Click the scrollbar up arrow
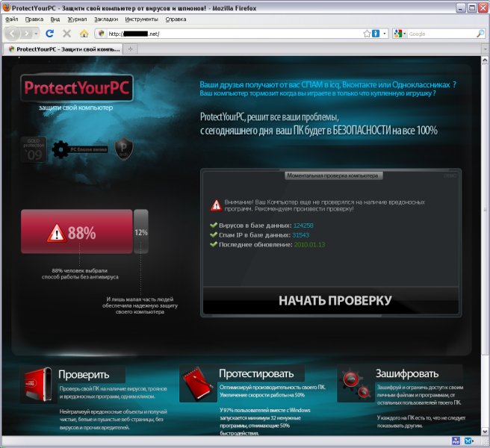The image size is (490, 448). pyautogui.click(x=485, y=60)
